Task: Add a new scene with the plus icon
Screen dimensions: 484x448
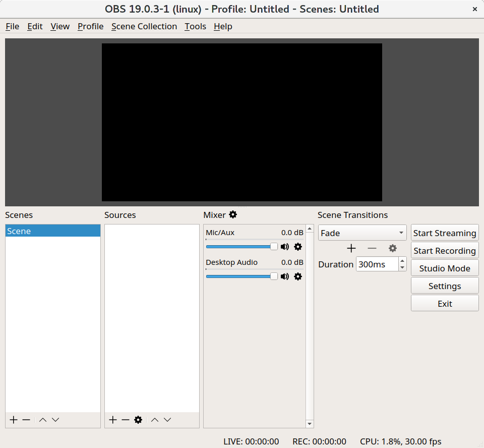Action: (x=13, y=419)
